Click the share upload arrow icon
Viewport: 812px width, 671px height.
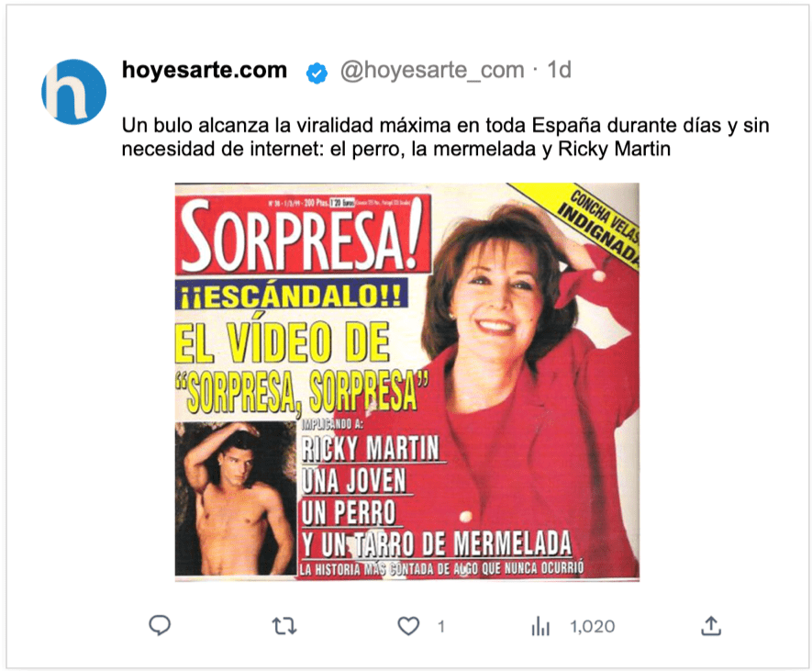[711, 625]
